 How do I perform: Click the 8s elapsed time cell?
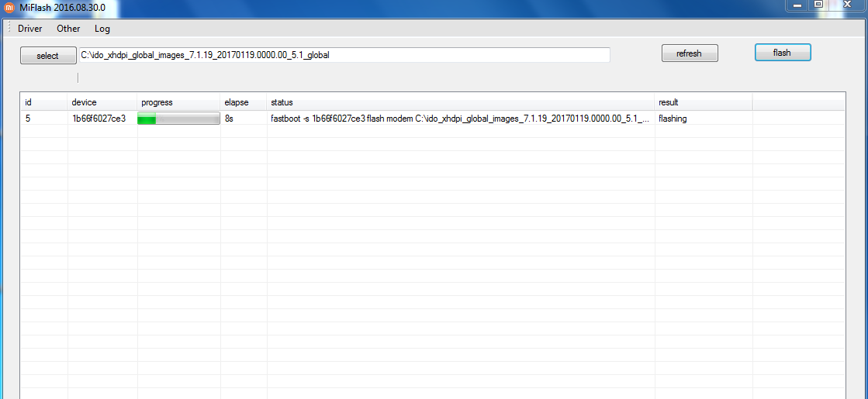point(229,119)
